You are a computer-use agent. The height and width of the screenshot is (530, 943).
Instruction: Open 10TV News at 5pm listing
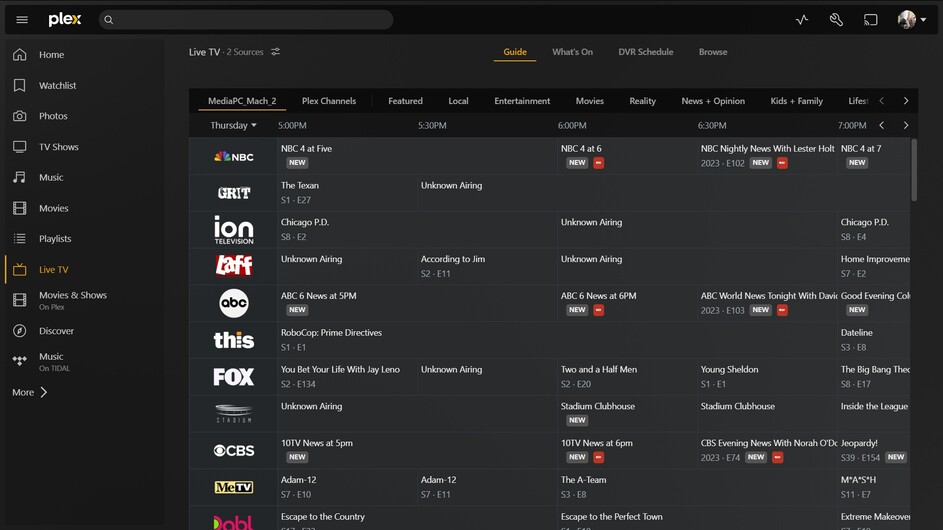tap(417, 450)
